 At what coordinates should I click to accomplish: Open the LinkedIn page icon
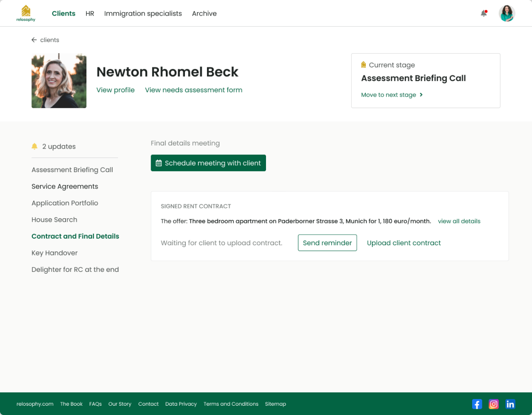point(510,404)
